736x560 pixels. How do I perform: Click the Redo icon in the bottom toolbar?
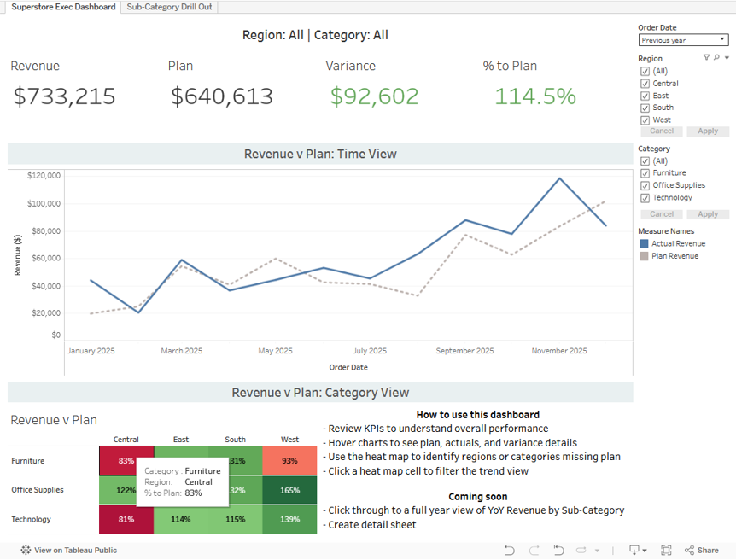(534, 550)
